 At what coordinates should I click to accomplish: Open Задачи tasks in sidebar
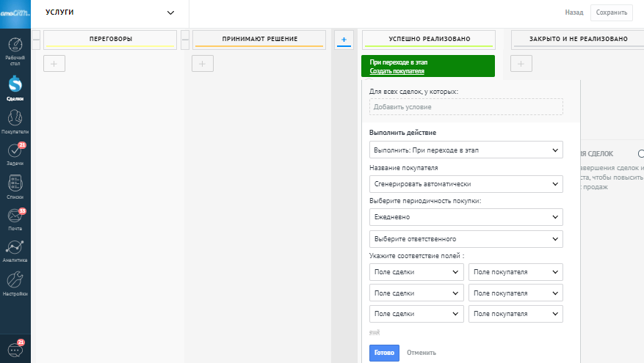pos(15,154)
